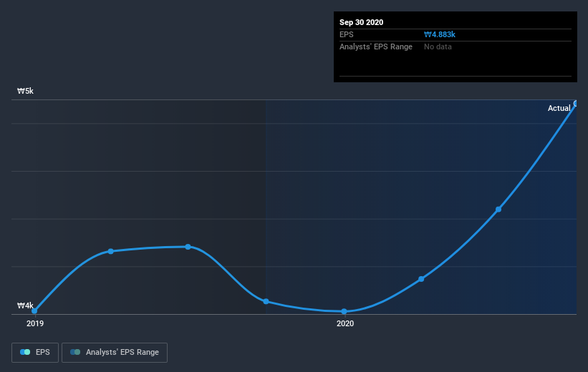Screen dimensions: 588x372
Task: Click the second-to-last EPS data point
Action: pos(498,210)
